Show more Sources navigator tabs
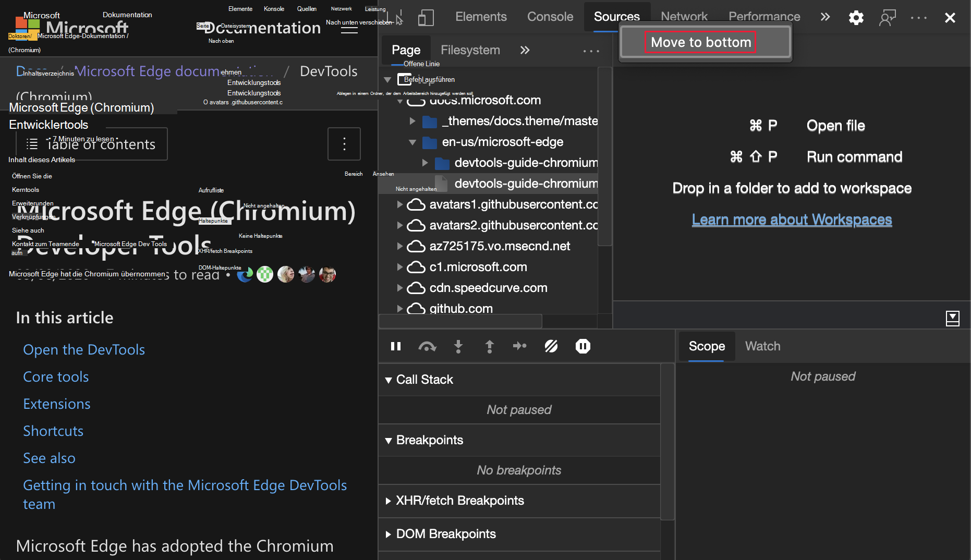This screenshot has width=971, height=560. pyautogui.click(x=525, y=50)
